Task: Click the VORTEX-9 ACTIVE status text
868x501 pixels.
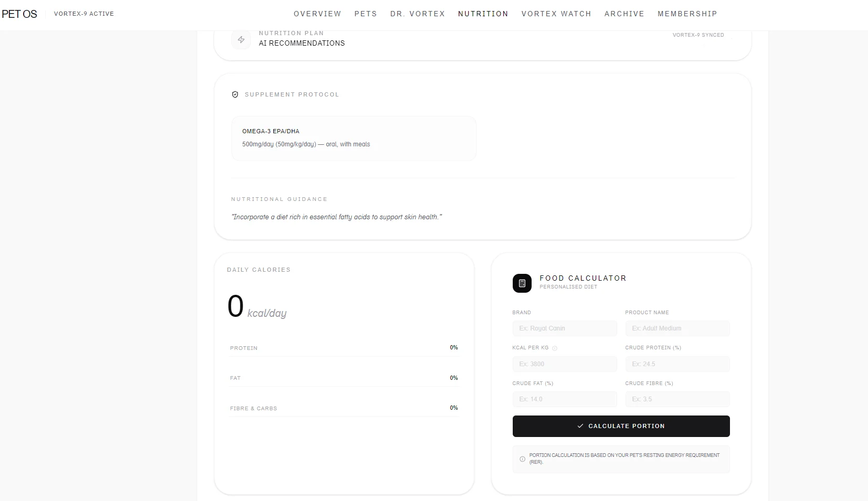Action: click(x=84, y=14)
